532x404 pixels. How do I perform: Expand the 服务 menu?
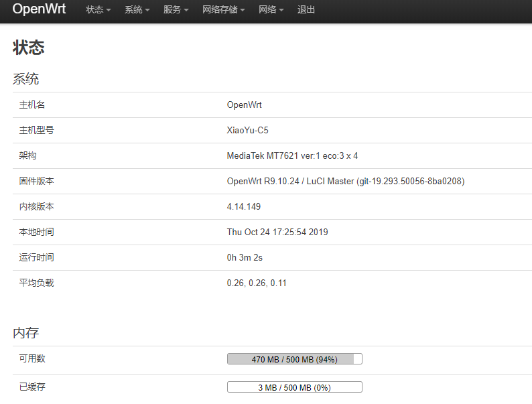click(176, 10)
